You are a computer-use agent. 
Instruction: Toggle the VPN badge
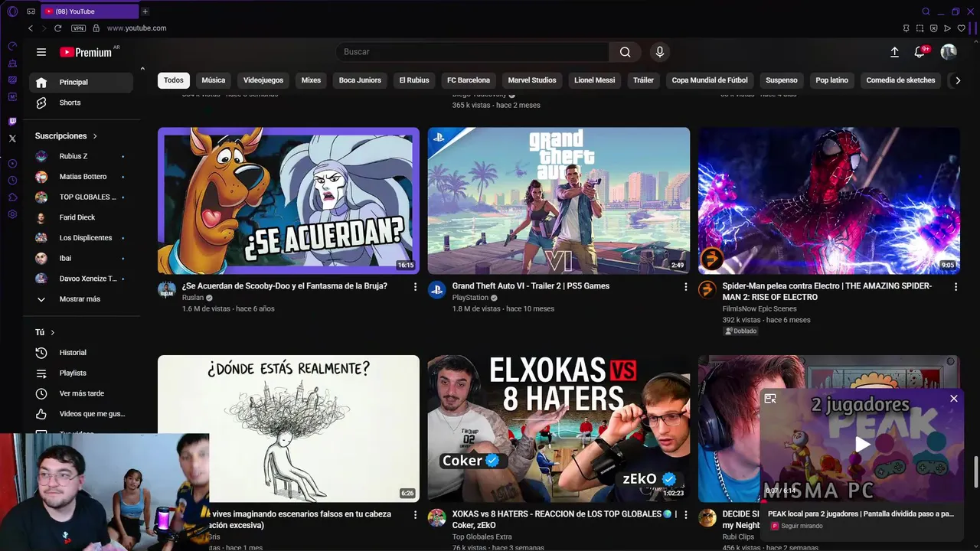(78, 28)
